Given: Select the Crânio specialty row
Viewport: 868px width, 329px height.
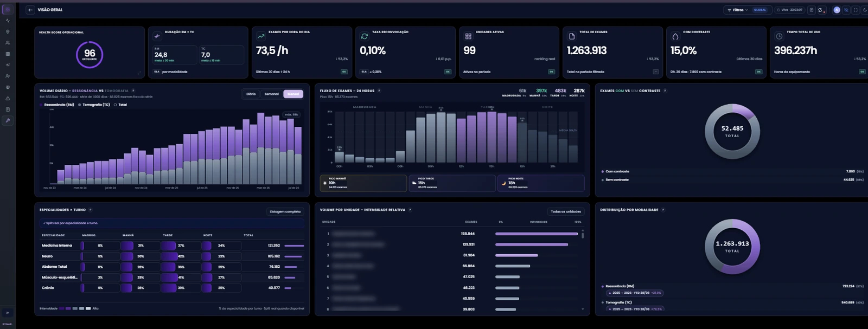Looking at the screenshot, I should tap(172, 288).
